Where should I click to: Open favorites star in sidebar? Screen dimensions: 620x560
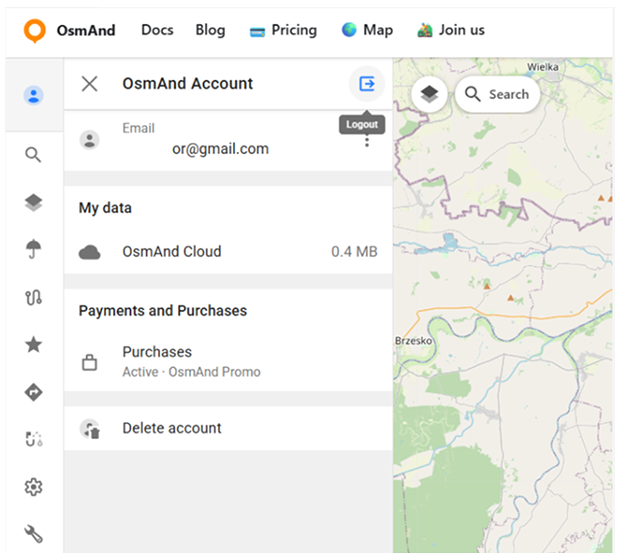point(33,345)
